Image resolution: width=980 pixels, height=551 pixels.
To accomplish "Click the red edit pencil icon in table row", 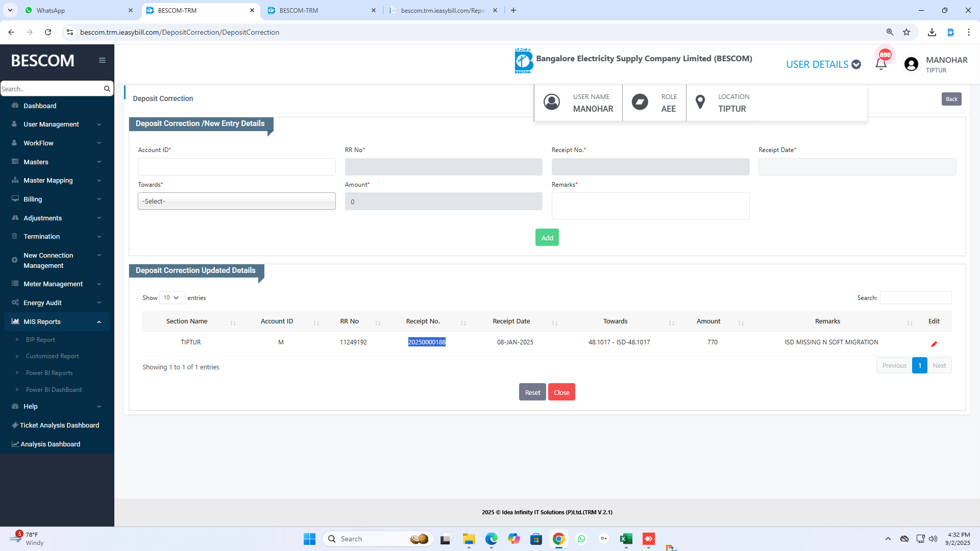I will point(934,344).
